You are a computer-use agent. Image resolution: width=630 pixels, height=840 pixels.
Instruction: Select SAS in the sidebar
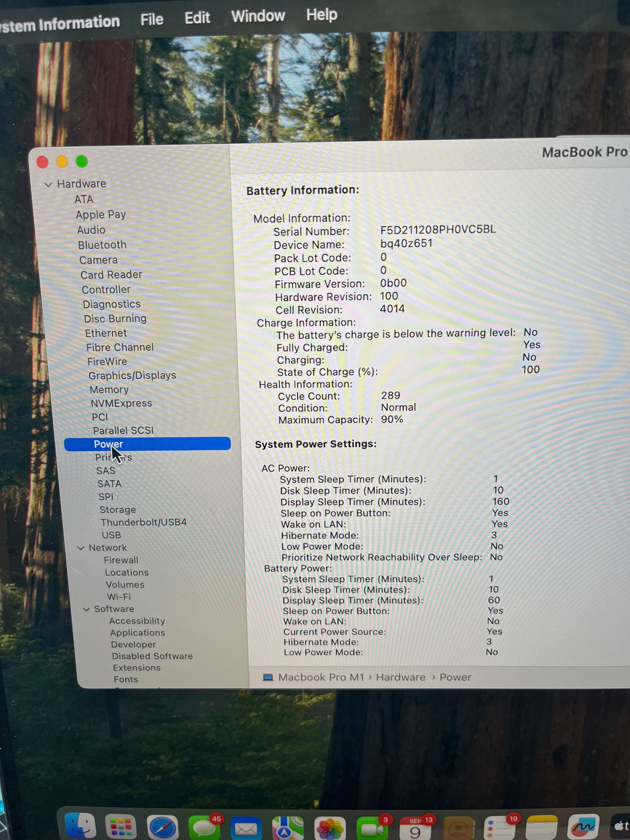point(106,471)
